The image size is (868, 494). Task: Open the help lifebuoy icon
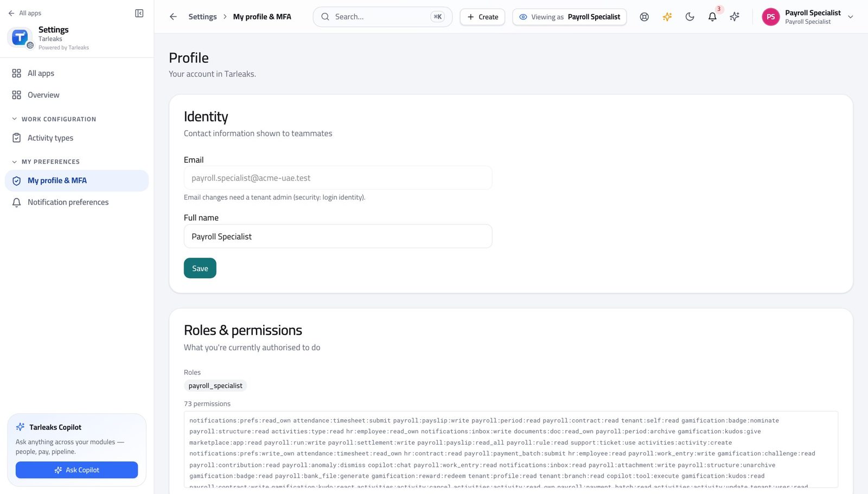tap(644, 17)
